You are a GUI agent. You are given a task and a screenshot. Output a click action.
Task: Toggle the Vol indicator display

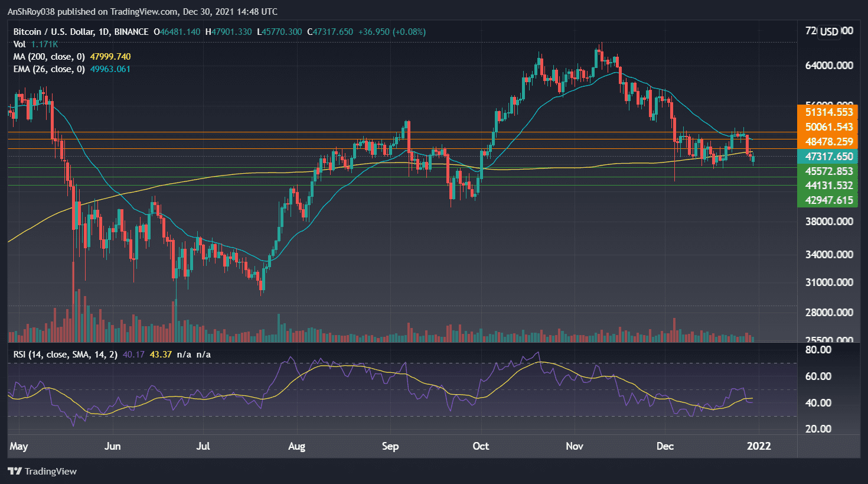19,44
